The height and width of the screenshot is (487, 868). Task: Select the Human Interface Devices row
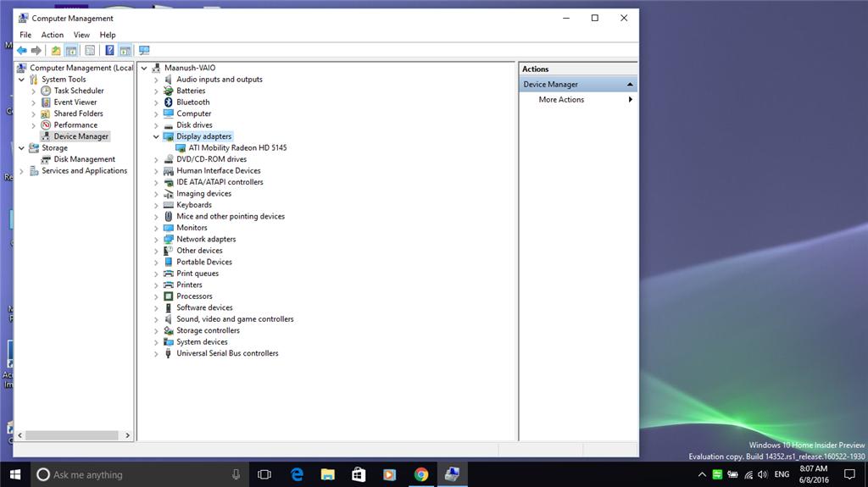point(218,171)
